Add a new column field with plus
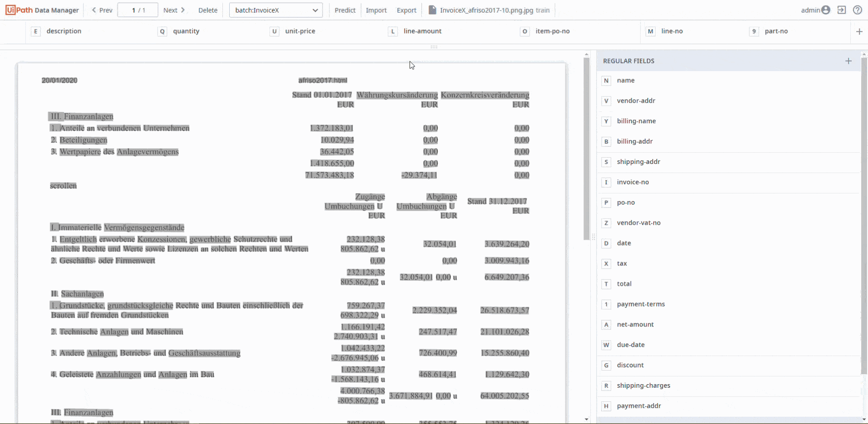The height and width of the screenshot is (424, 868). (859, 31)
